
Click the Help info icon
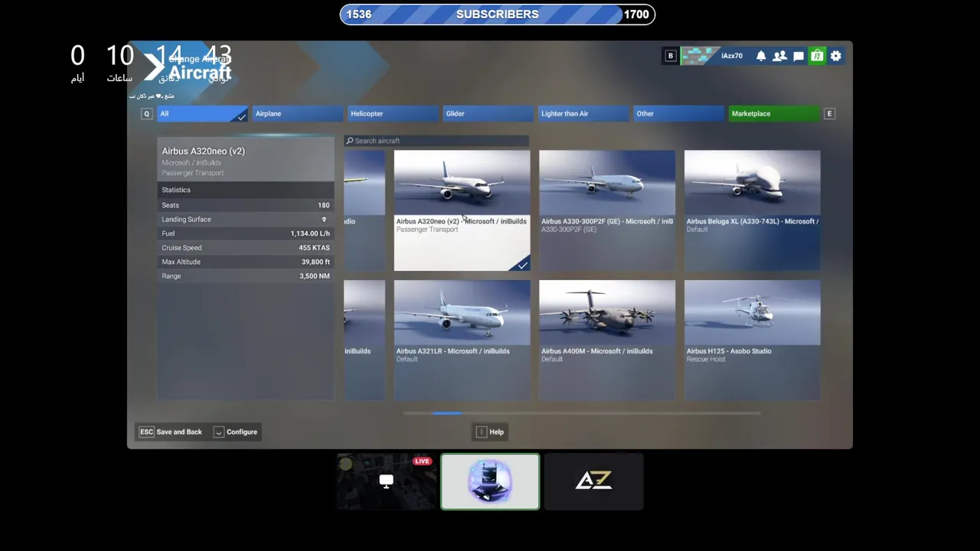481,432
